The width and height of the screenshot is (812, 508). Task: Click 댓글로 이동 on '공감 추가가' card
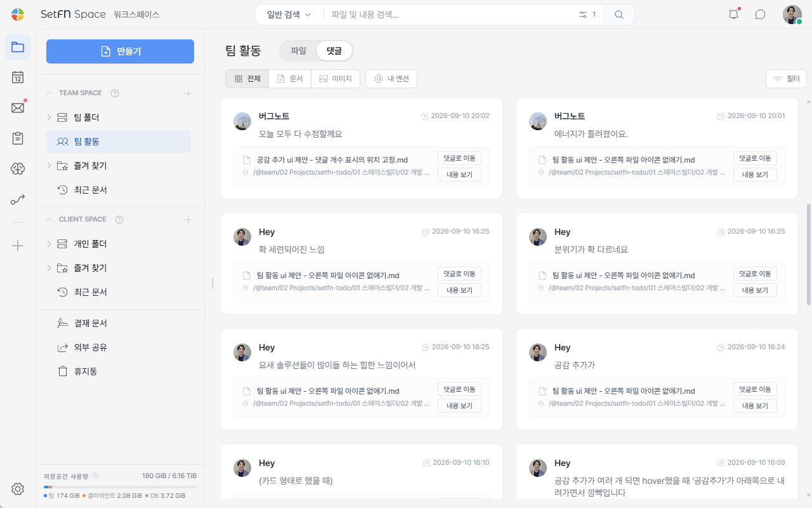[x=755, y=389]
